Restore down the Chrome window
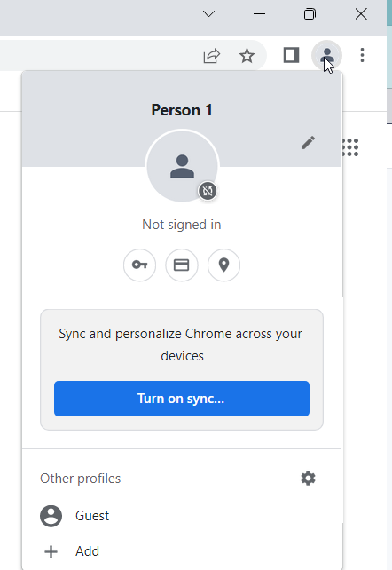The image size is (392, 570). click(x=310, y=14)
